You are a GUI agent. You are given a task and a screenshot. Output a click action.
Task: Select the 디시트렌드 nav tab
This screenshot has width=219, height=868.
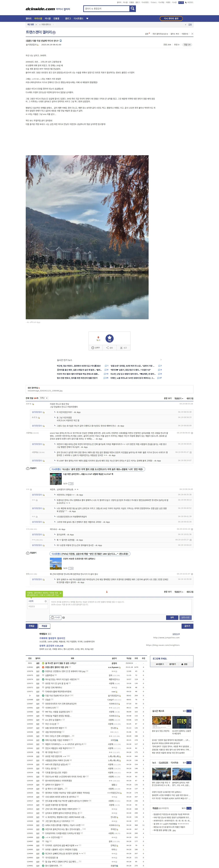tap(78, 19)
